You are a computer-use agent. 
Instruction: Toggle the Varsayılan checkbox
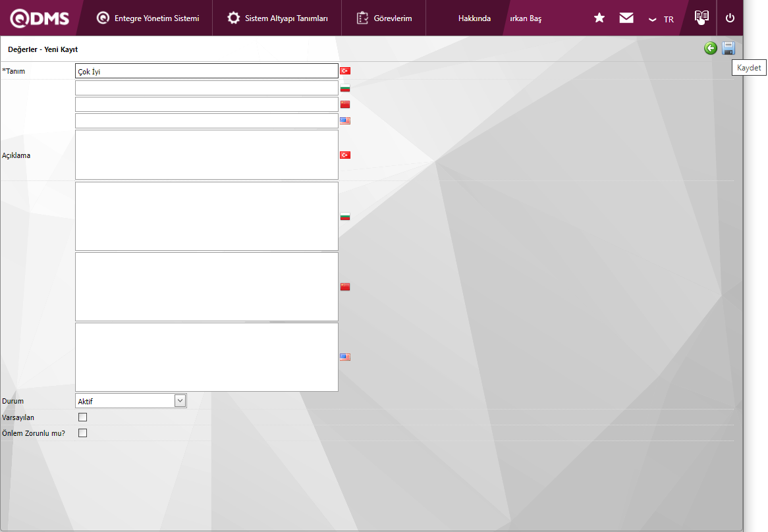pyautogui.click(x=83, y=417)
